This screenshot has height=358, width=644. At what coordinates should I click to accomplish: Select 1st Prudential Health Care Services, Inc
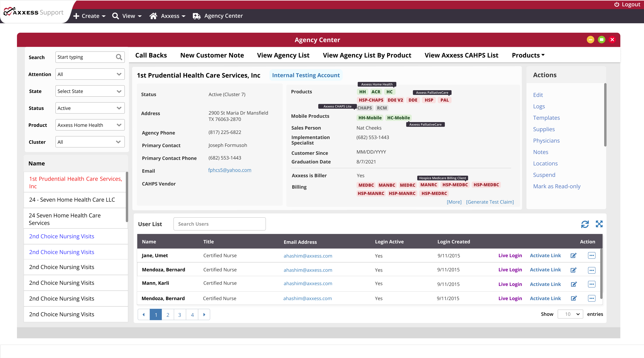click(x=76, y=182)
